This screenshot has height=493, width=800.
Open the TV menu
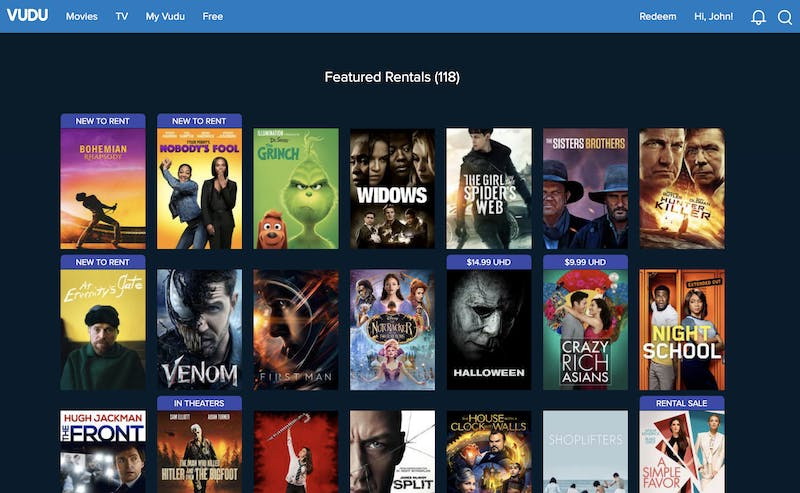click(121, 16)
